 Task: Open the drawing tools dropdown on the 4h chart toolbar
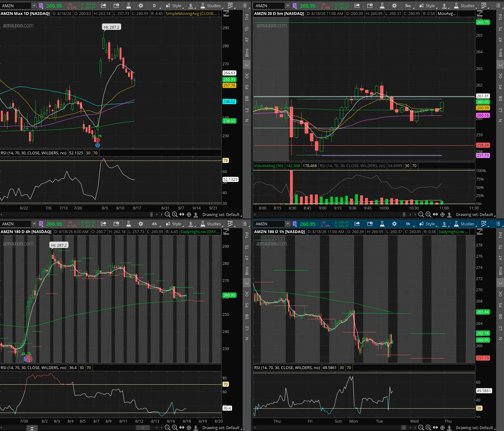(231, 224)
